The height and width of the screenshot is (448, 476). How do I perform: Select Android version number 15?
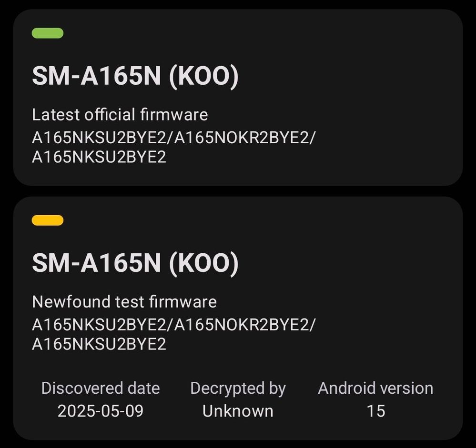(x=376, y=411)
